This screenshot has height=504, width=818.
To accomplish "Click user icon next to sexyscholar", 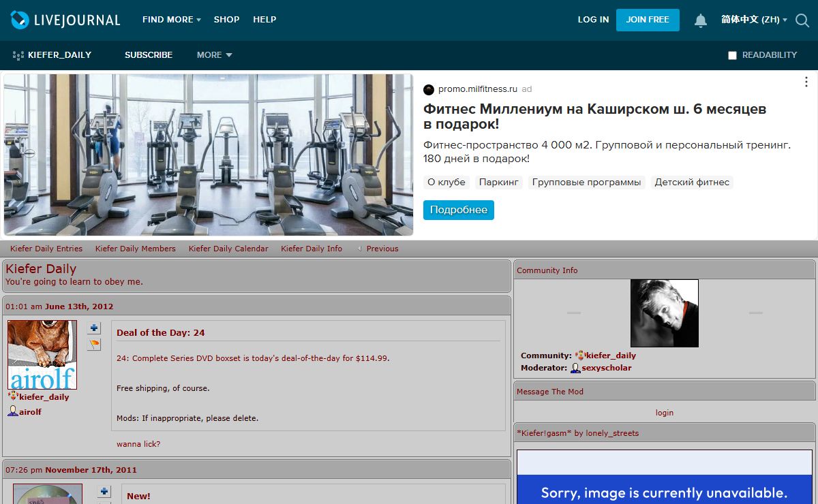I will pos(575,368).
